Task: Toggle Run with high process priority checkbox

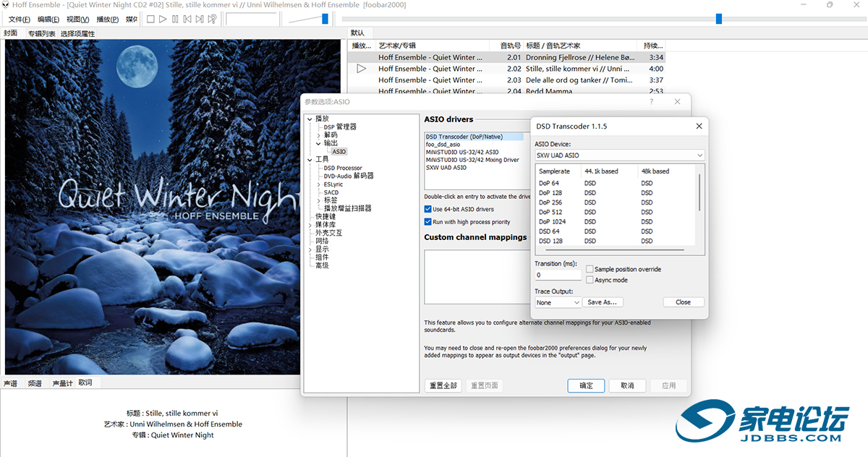Action: point(427,222)
